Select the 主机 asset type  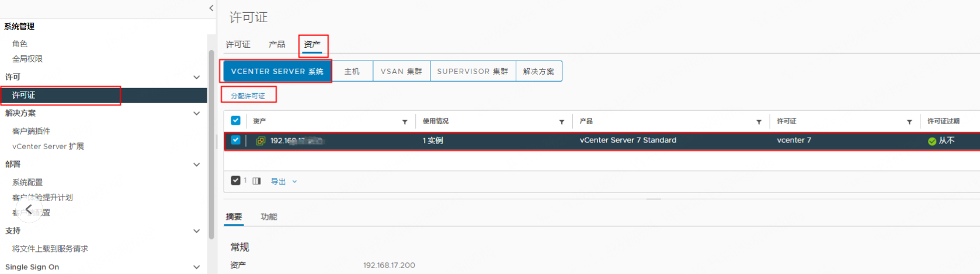click(x=352, y=71)
